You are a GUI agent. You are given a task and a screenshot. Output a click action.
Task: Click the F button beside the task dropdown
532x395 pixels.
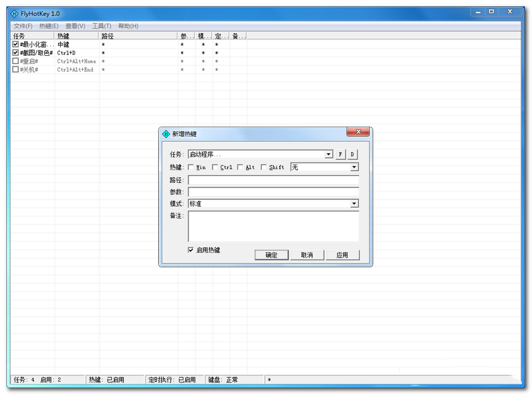tap(340, 154)
